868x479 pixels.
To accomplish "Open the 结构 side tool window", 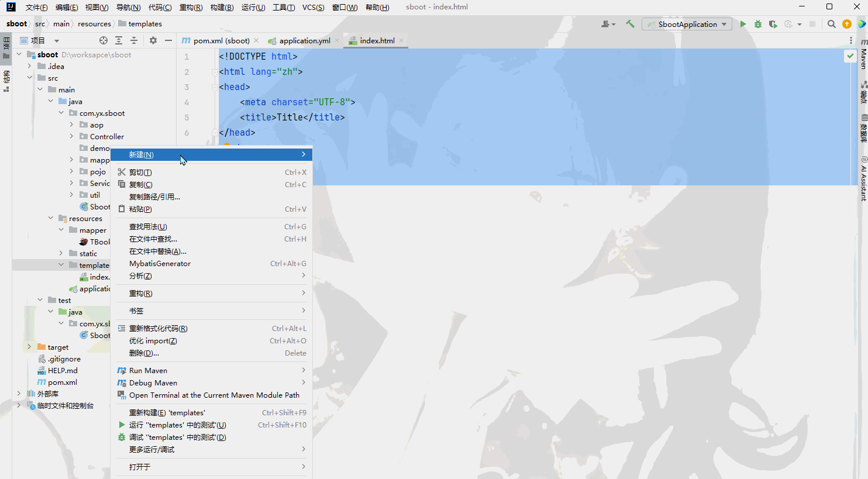I will tap(6, 81).
